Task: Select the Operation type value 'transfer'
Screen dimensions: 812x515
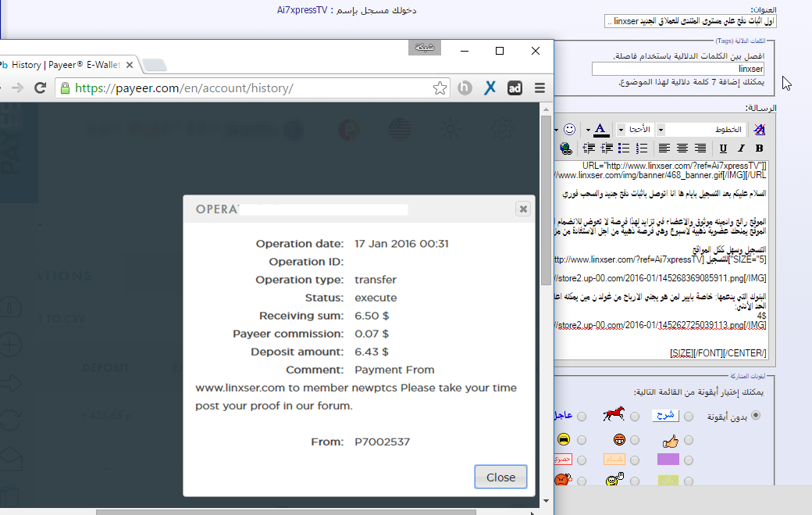Action: (x=376, y=280)
